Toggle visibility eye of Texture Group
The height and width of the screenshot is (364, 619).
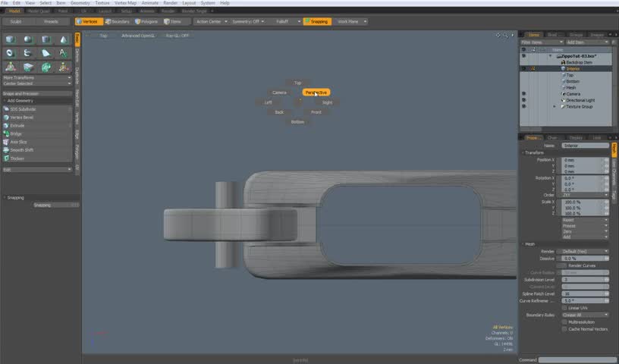[523, 106]
